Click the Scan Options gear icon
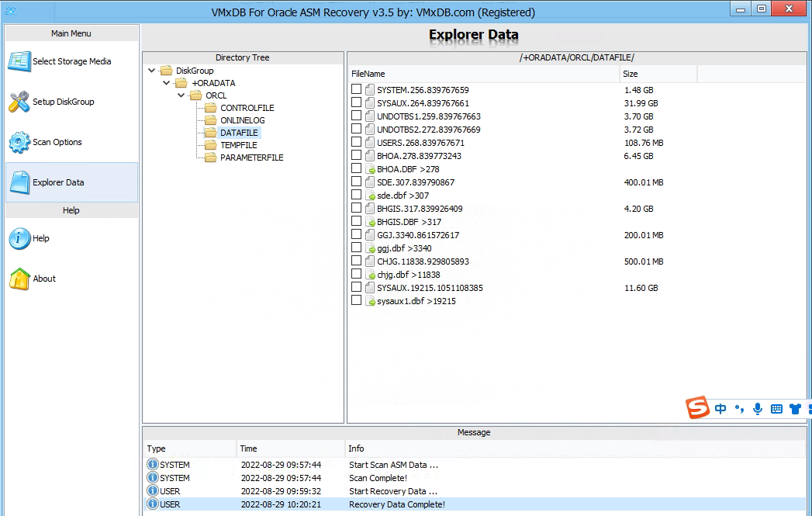The width and height of the screenshot is (812, 516). tap(19, 142)
